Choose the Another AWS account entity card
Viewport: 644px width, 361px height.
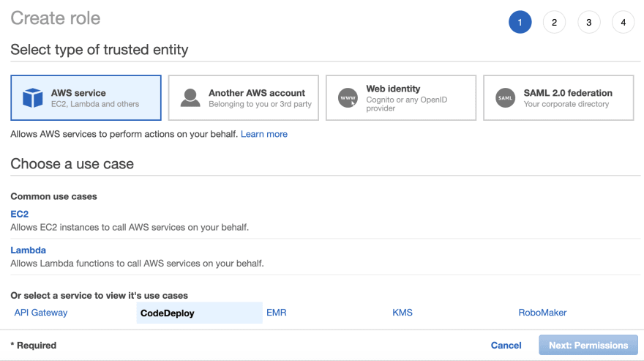click(x=244, y=98)
